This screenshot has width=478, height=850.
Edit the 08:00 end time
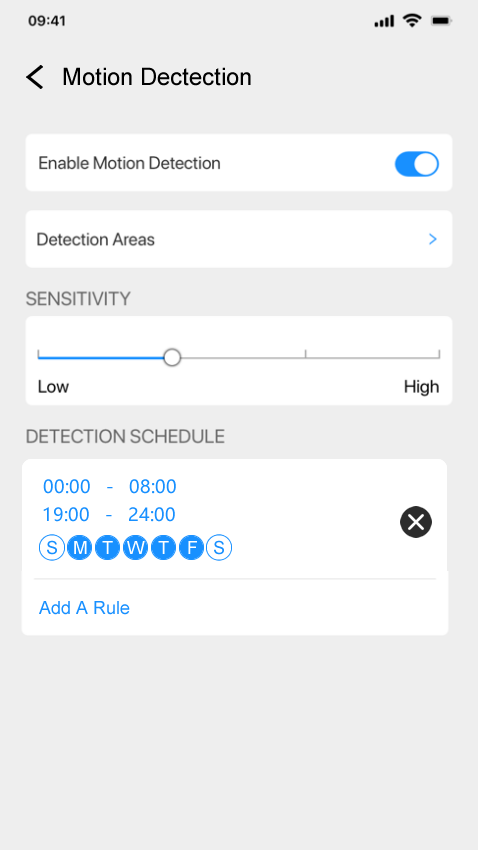click(x=152, y=486)
